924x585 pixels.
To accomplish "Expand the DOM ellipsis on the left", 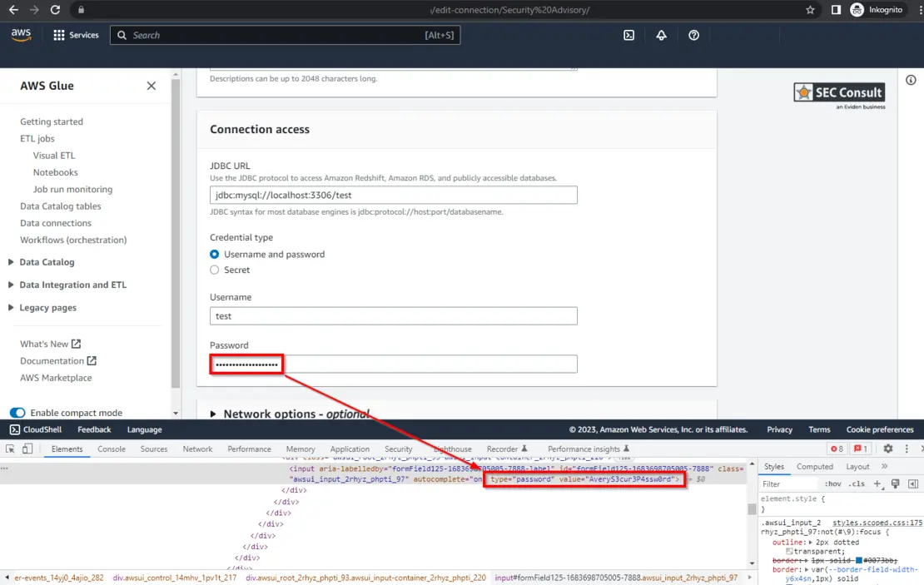I will click(4, 468).
